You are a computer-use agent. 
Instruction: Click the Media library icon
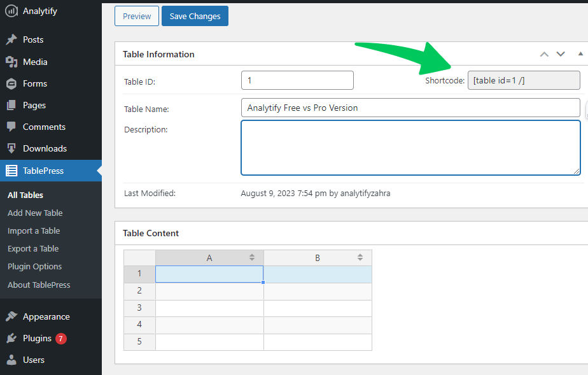point(11,62)
